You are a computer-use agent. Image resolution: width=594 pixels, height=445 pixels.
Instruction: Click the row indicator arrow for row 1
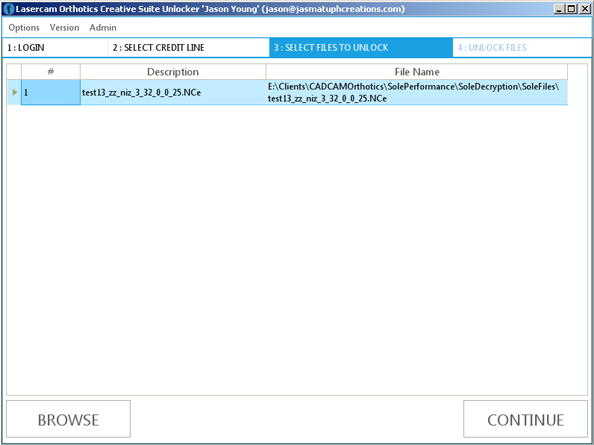[14, 92]
